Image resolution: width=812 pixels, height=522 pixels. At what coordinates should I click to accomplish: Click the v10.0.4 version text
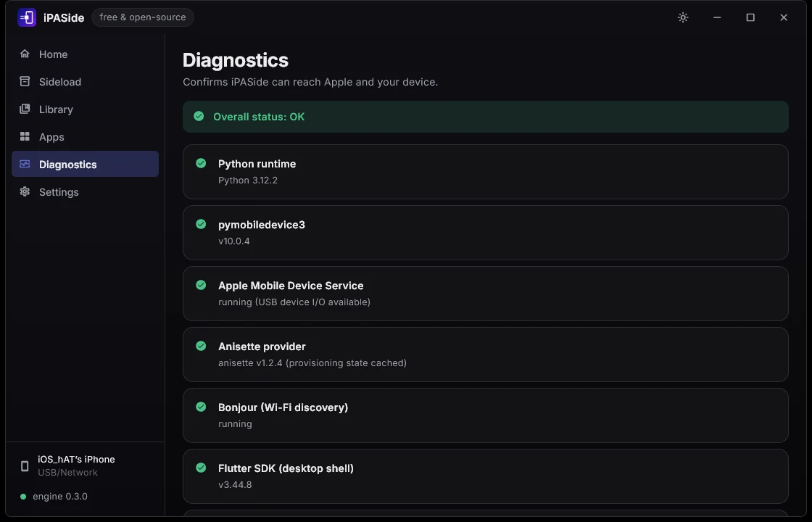(x=233, y=241)
